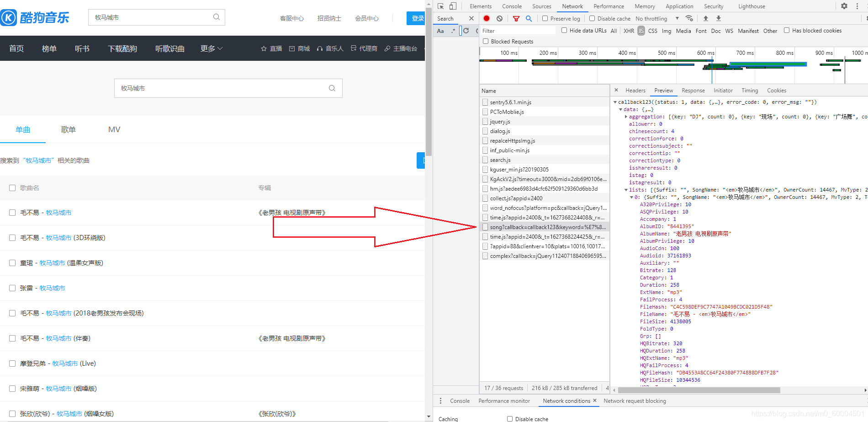Switch to the MV results tab
The width and height of the screenshot is (868, 422).
pyautogui.click(x=114, y=130)
